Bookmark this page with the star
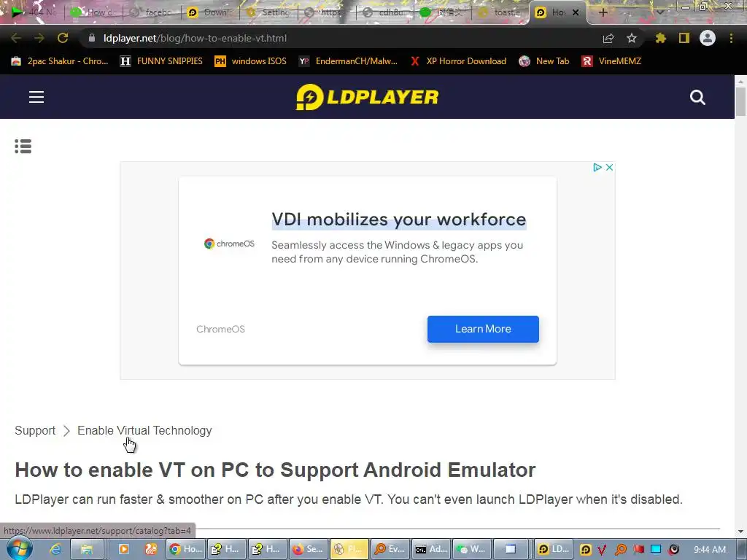 pos(632,38)
